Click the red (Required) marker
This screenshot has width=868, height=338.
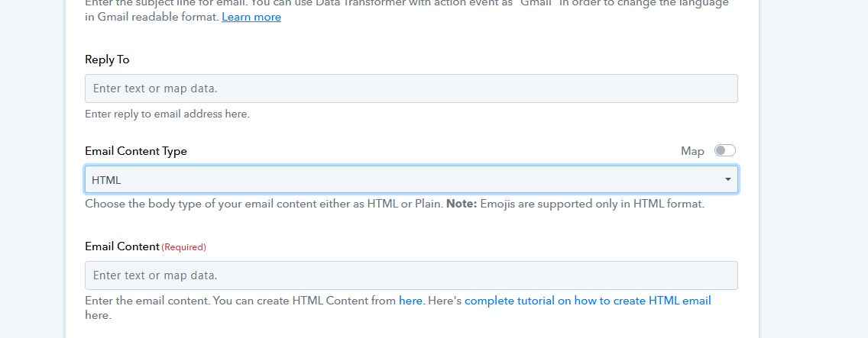tap(184, 247)
